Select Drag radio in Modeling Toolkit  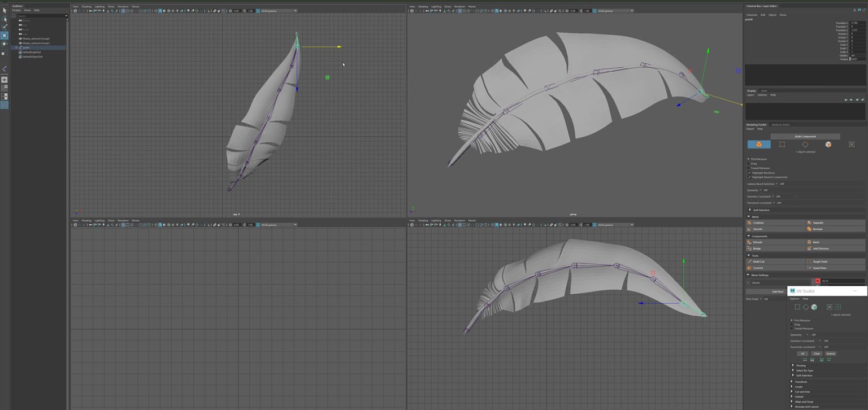click(x=749, y=164)
